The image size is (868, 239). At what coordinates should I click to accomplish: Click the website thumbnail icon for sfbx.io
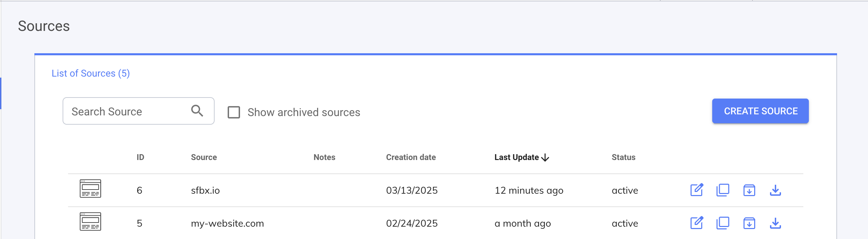click(90, 189)
